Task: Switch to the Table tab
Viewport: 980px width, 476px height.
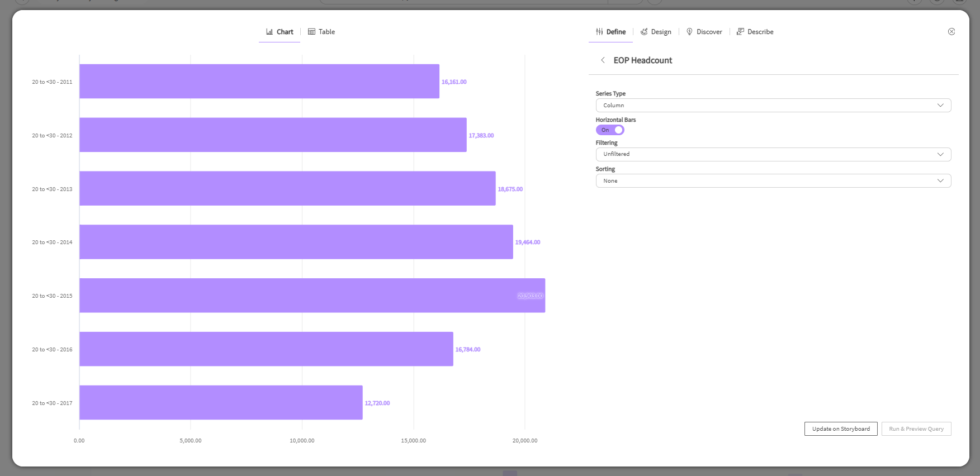Action: (x=321, y=32)
